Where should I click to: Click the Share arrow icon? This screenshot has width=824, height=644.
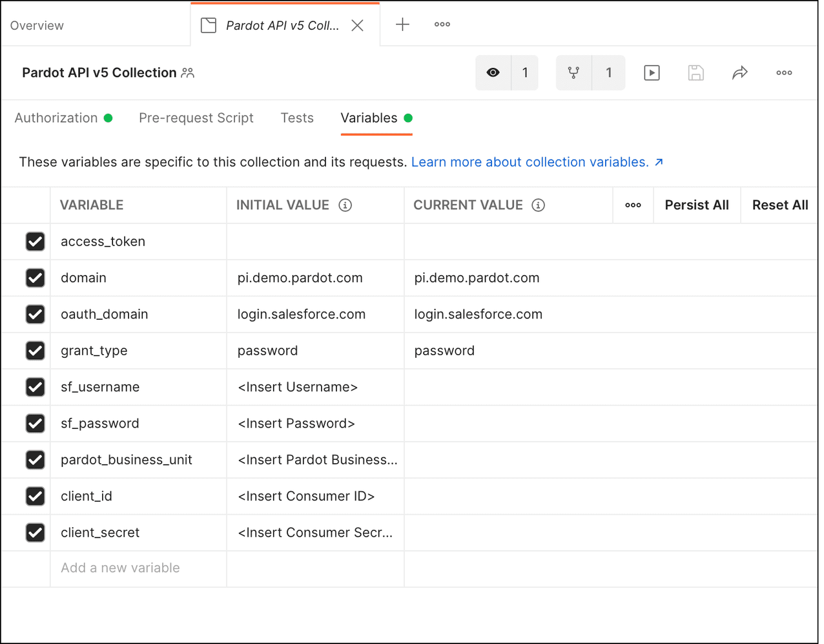[x=739, y=72]
